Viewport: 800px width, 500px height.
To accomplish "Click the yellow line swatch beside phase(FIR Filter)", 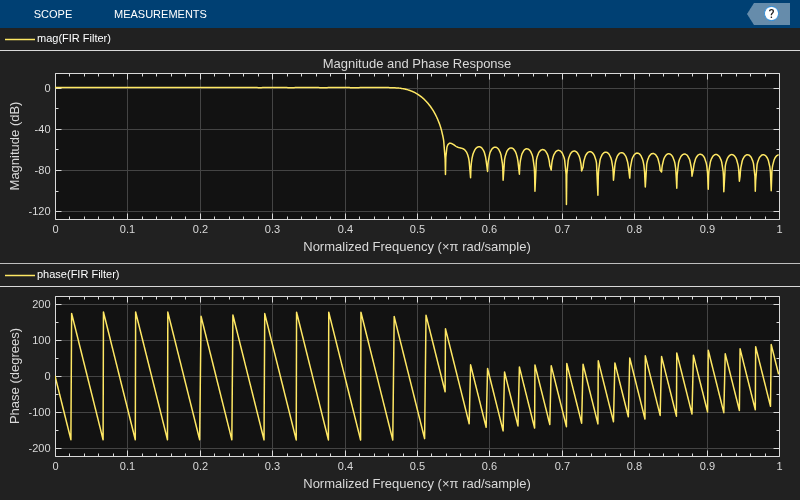I will [x=20, y=275].
